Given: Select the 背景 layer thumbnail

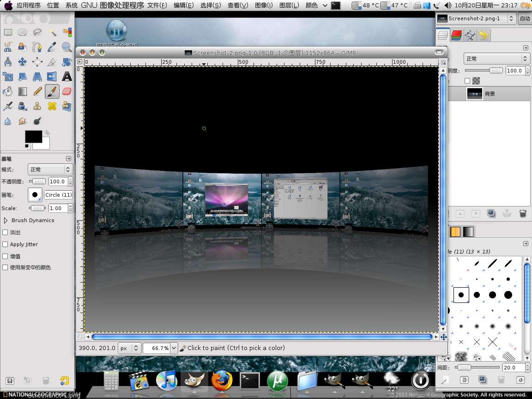Looking at the screenshot, I should [x=474, y=94].
